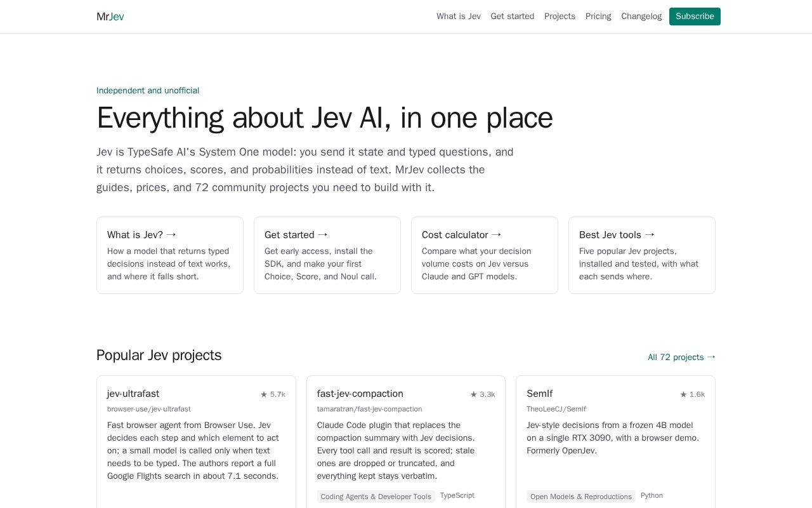Screen dimensions: 812x508
Task: Click the SemIf 1.6k star count
Action: click(692, 394)
